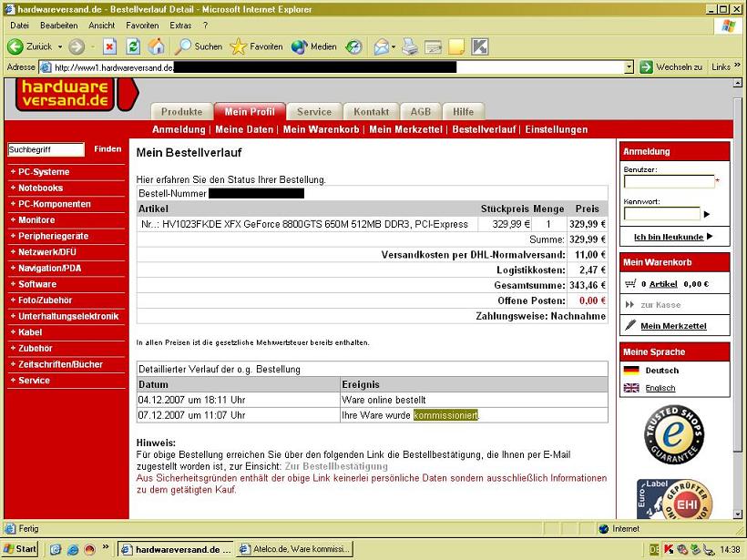The image size is (747, 560).
Task: Click the history (Verlauf) toolbar icon
Action: (353, 46)
